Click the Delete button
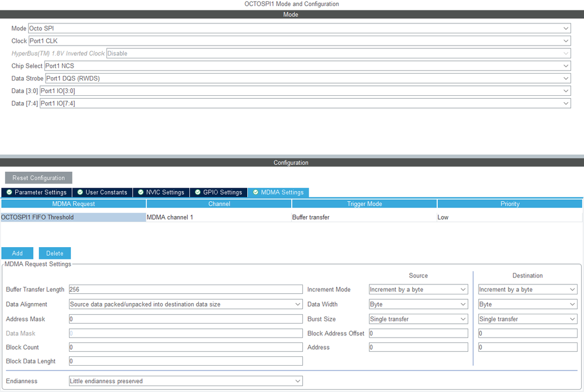This screenshot has width=584, height=392. (x=55, y=253)
